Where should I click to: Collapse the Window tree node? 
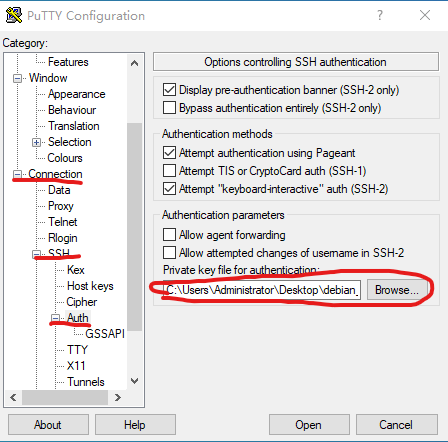pyautogui.click(x=17, y=79)
